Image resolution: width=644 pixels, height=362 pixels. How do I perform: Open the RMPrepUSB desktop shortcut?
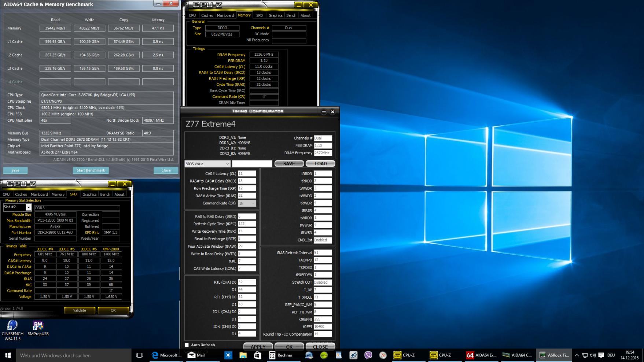tap(38, 328)
